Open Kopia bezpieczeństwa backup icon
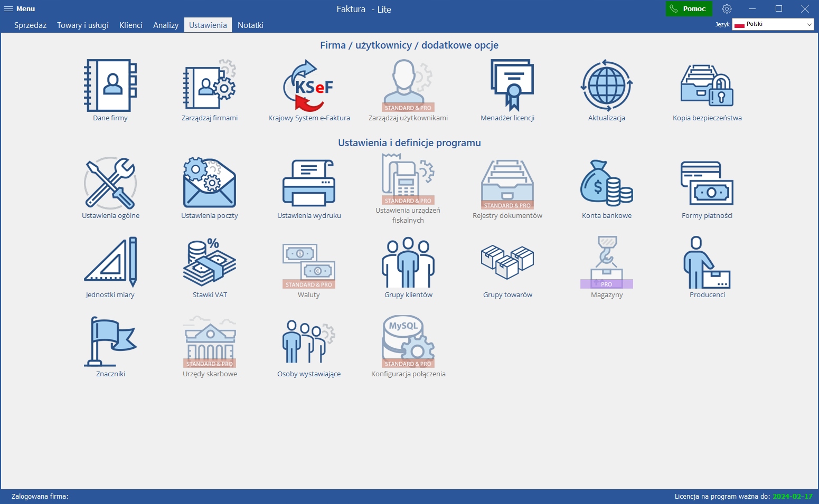 (707, 85)
